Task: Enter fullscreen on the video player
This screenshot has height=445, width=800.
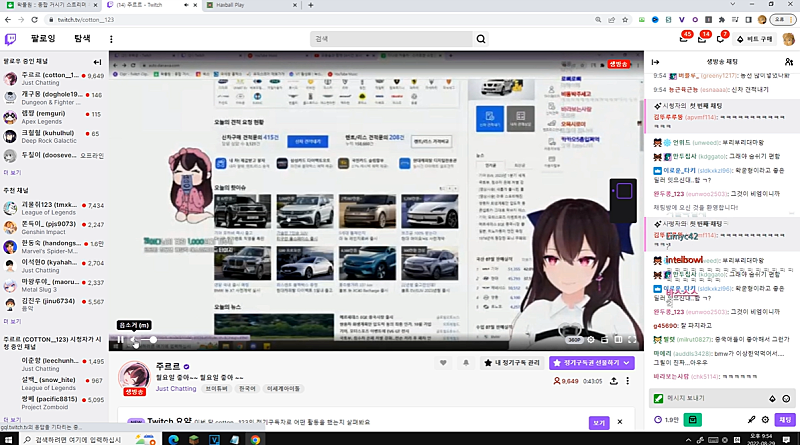Action: click(x=633, y=340)
